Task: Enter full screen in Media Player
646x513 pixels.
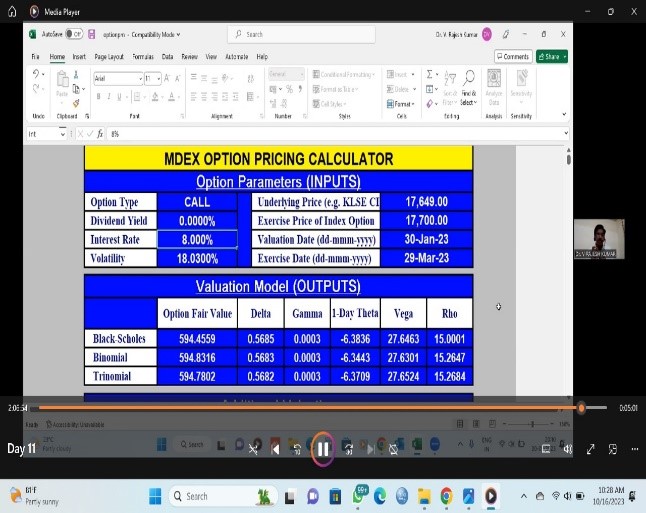Action: [x=590, y=449]
